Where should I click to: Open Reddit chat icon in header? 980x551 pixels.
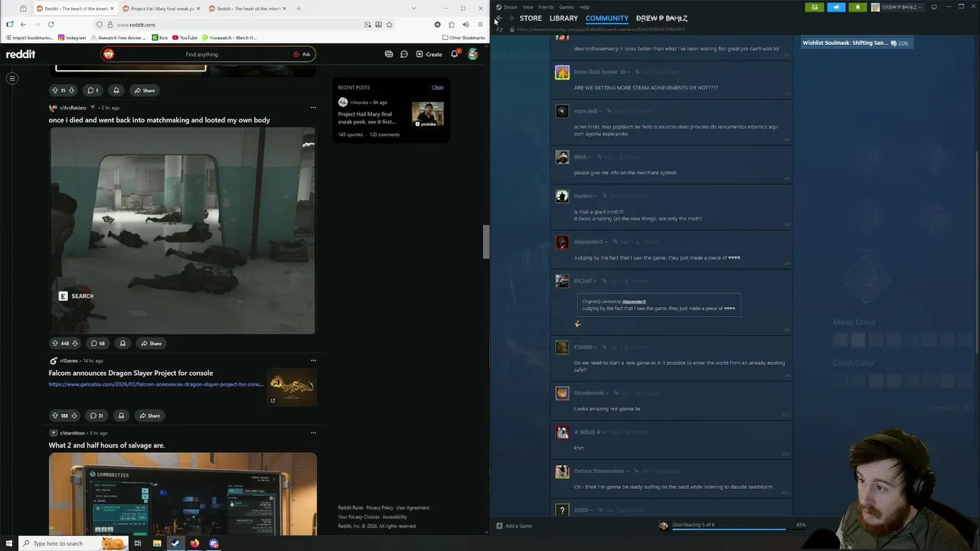click(x=404, y=54)
